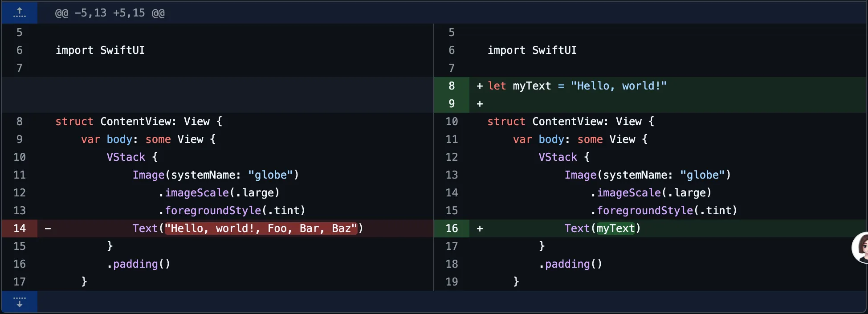Select line number 5 in the old-file pane
Image resolution: width=868 pixels, height=314 pixels.
click(x=19, y=33)
